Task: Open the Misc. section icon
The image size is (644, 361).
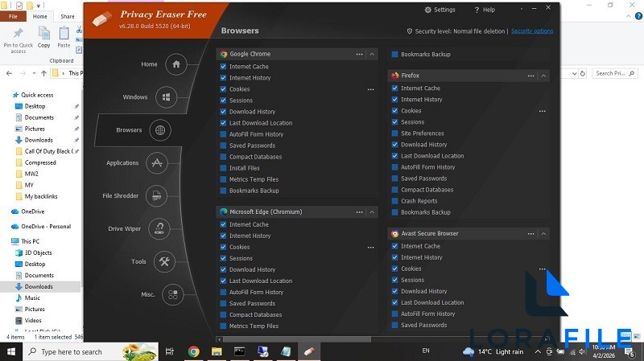Action: 173,294
